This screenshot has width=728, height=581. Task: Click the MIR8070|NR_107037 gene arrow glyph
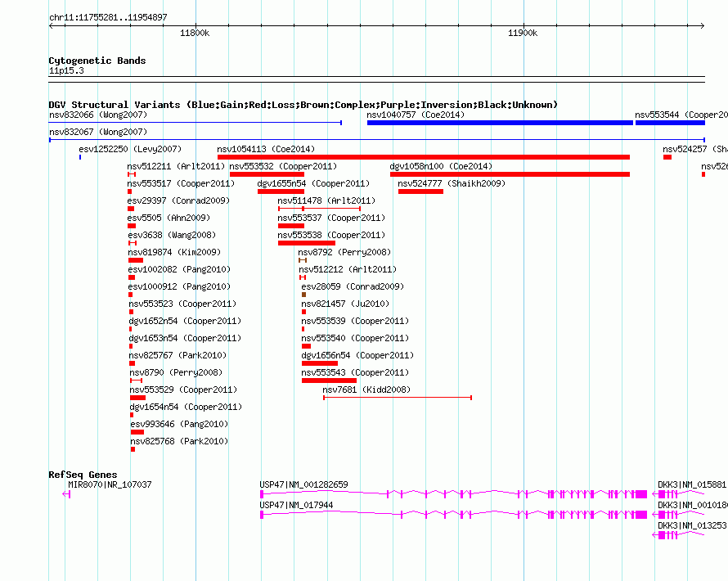[66, 494]
